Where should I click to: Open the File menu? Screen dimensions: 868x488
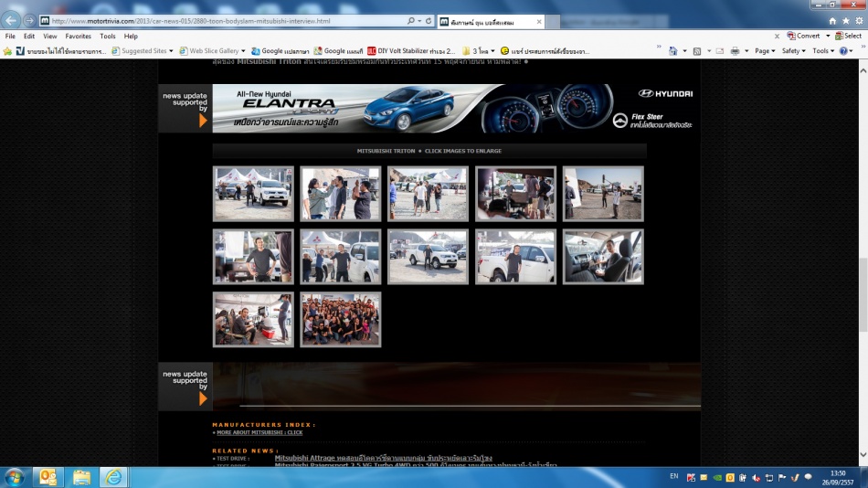pos(10,36)
